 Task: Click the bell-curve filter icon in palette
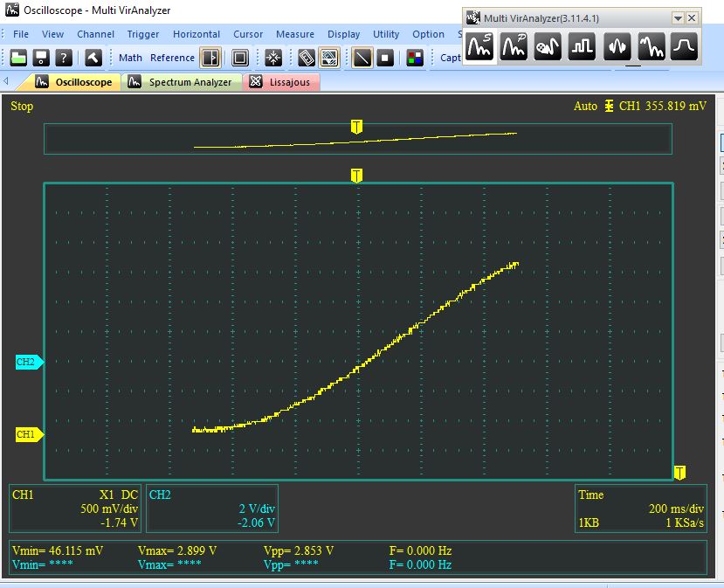(x=684, y=46)
